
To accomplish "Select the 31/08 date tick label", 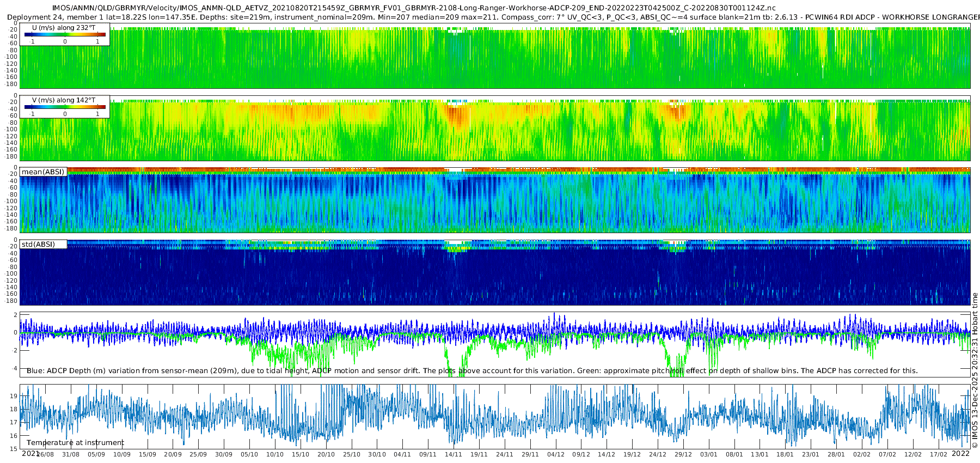I will coord(71,455).
